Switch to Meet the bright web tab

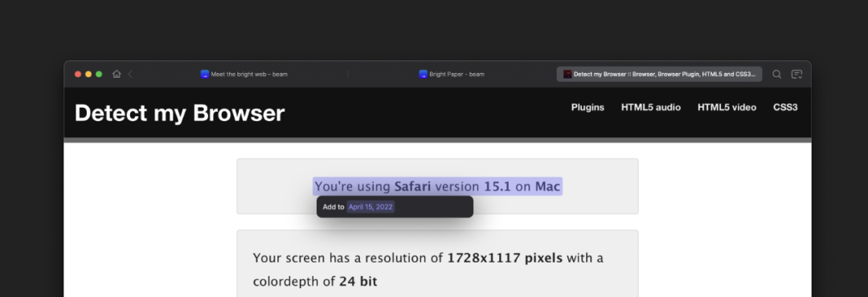coord(244,74)
